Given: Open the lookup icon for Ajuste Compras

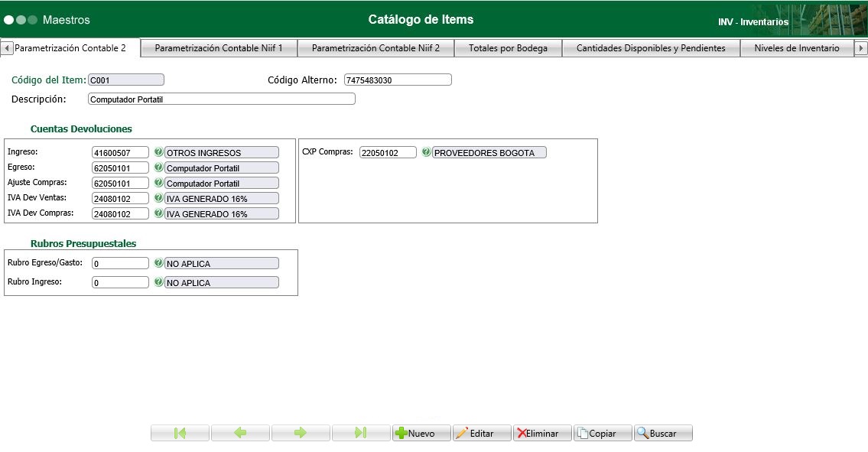Looking at the screenshot, I should point(158,182).
